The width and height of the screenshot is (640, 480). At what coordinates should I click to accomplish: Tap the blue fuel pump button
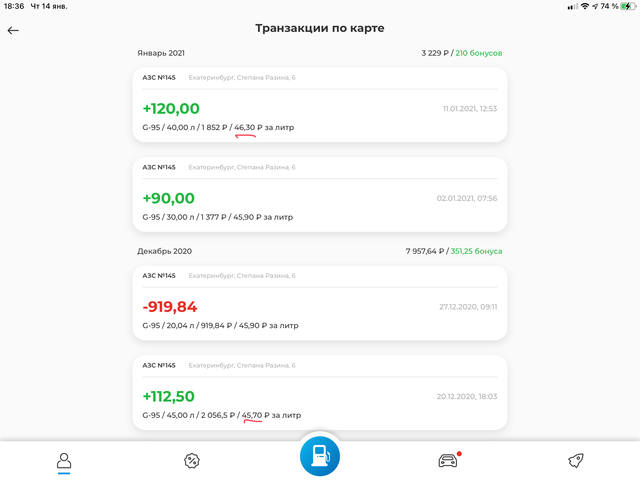click(320, 456)
